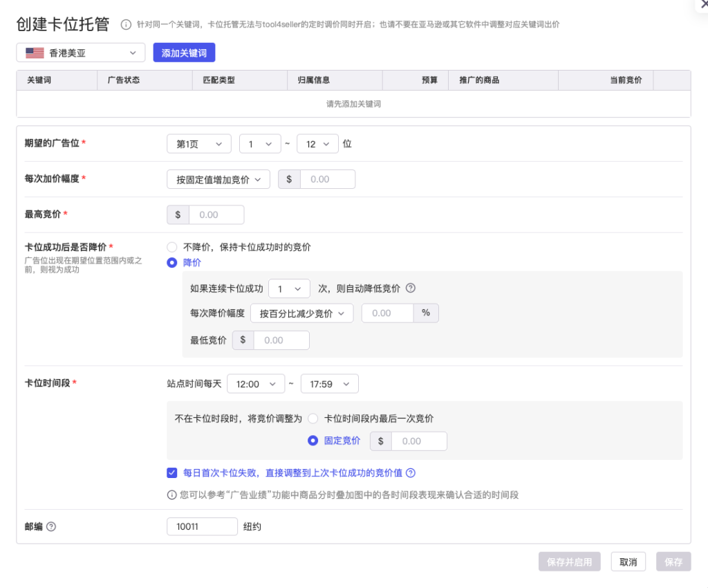Click the 每次降价幅度 percentage input field
Screen dimensions: 708x588
click(387, 313)
